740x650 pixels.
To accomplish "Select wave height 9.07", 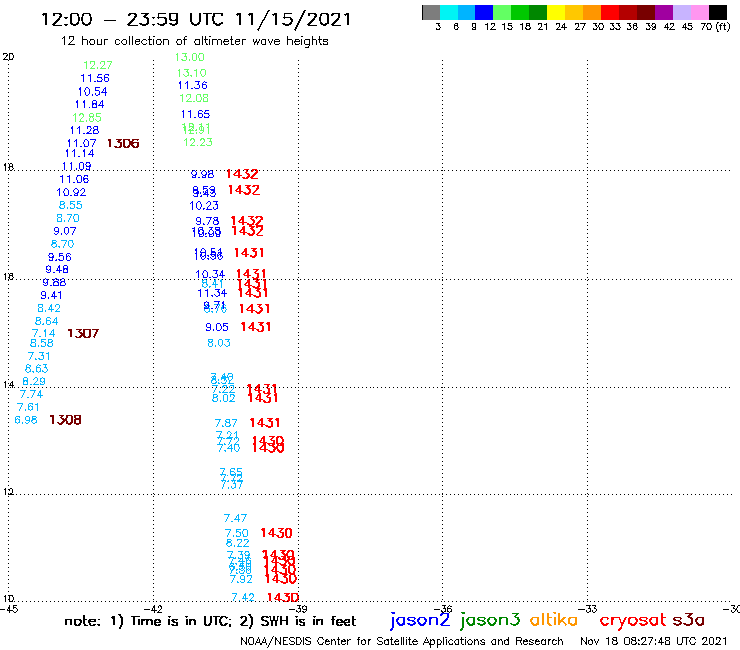I will (65, 231).
